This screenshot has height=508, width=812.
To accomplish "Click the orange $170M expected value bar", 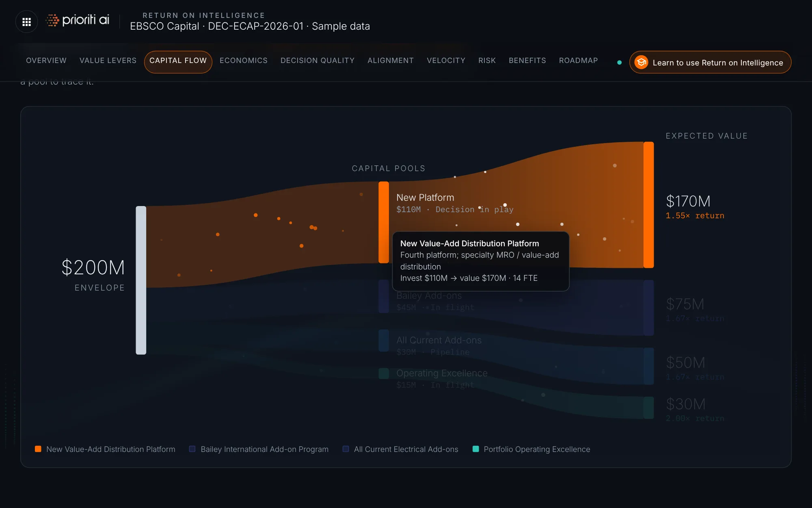I will (649, 205).
